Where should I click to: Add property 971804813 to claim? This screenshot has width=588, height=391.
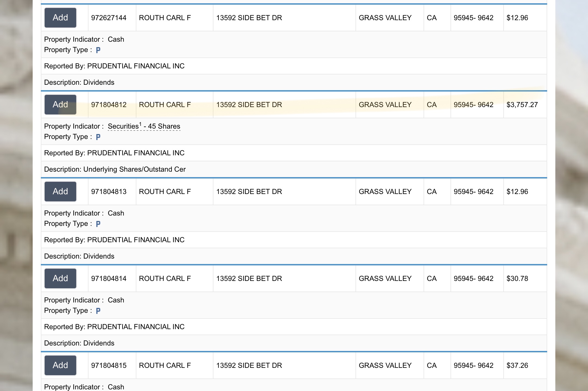point(60,192)
